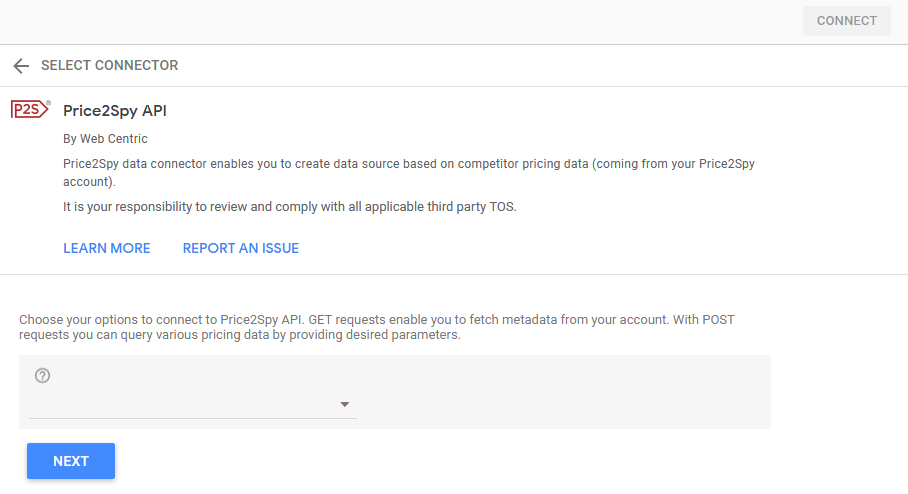Open the REPORT AN ISSUE link
The image size is (908, 494).
click(x=240, y=248)
